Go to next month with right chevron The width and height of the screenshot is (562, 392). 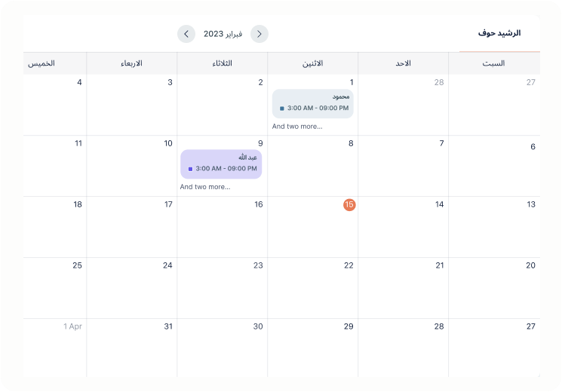260,34
